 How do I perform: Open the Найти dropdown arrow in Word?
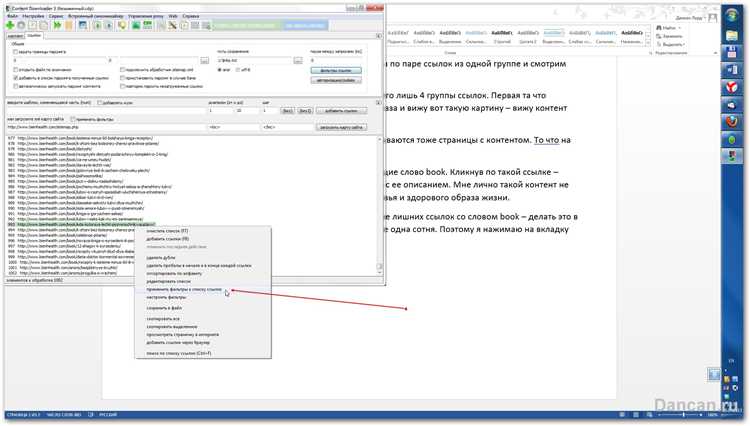(x=679, y=28)
